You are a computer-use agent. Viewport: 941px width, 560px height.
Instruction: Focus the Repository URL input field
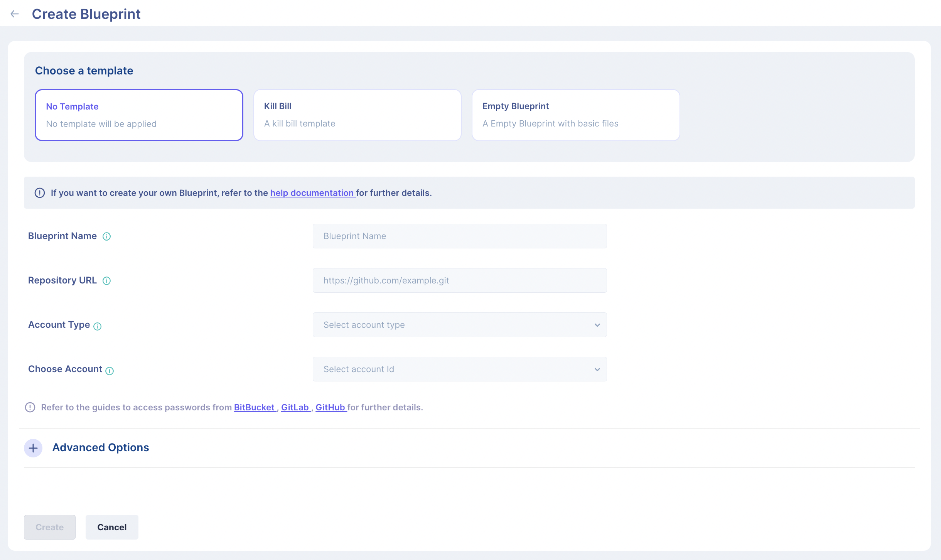460,280
